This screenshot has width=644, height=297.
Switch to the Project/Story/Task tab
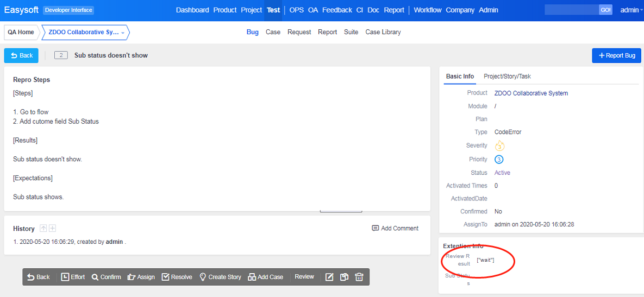point(507,77)
